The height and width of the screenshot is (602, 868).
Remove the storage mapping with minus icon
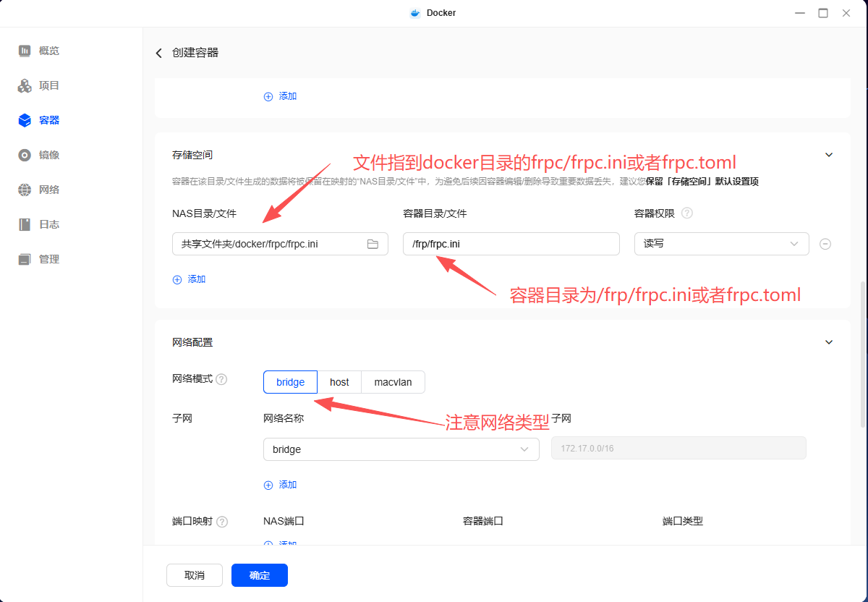pyautogui.click(x=825, y=244)
